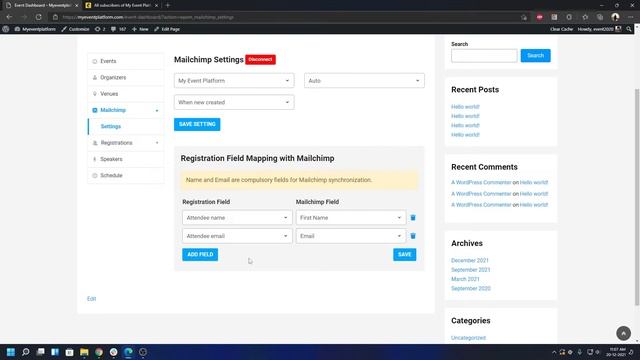Click New in admin bar
Viewport: 640px width, 360px height.
point(140,29)
